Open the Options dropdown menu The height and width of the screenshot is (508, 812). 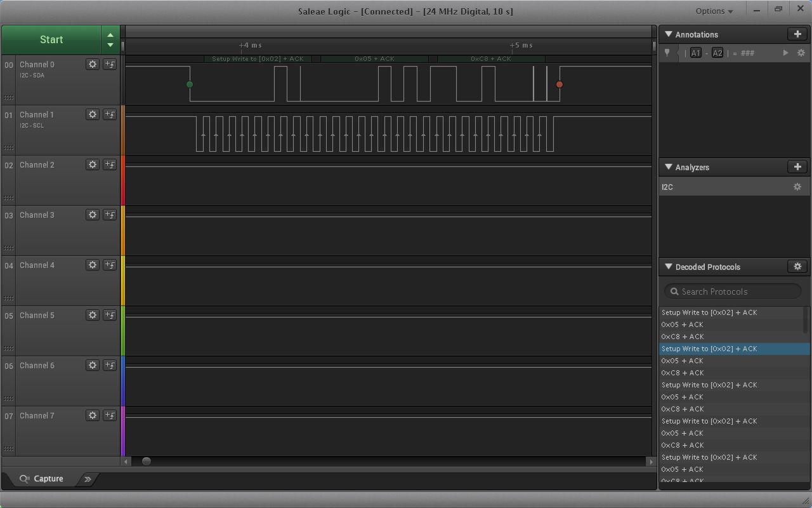(x=714, y=11)
